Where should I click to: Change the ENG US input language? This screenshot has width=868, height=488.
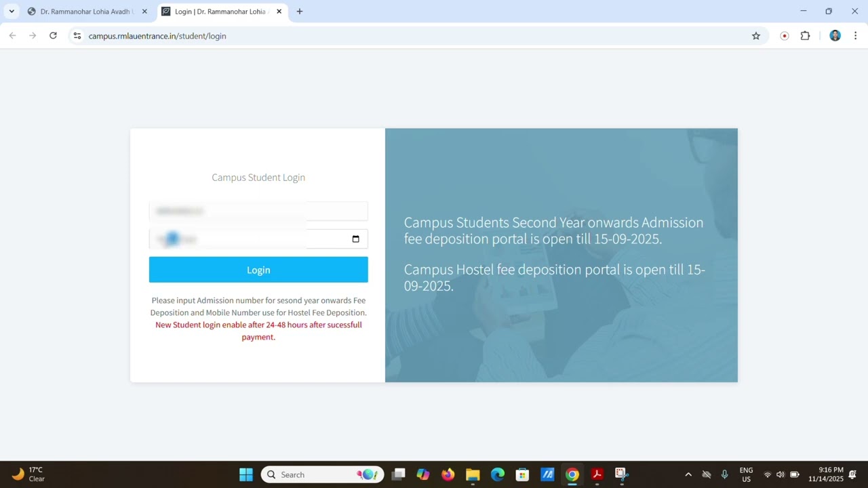click(746, 474)
